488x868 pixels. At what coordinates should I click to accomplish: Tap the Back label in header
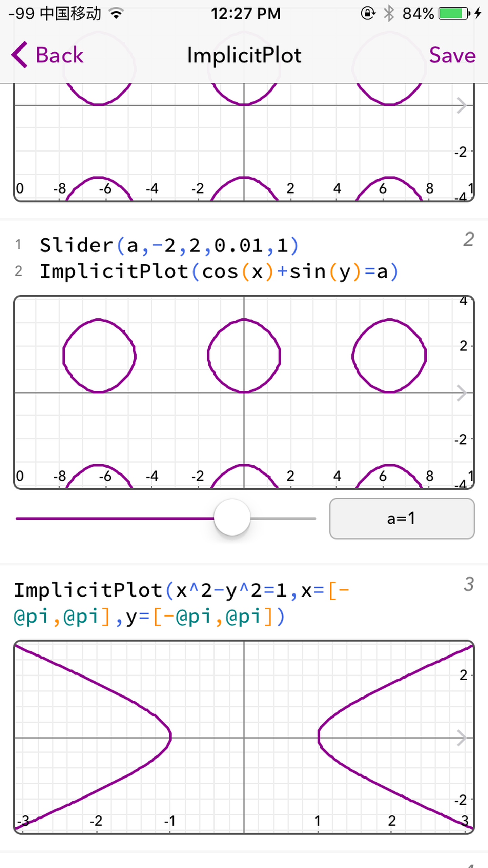60,55
